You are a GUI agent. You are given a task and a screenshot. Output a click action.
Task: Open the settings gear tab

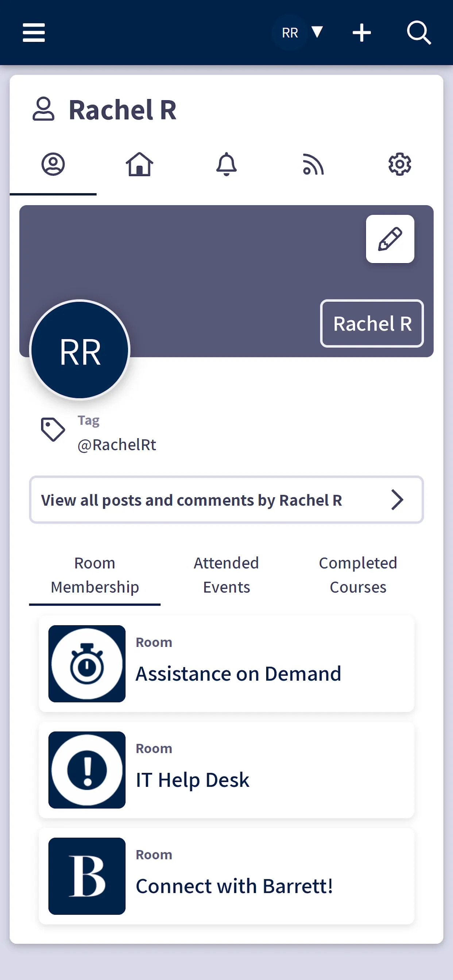click(x=400, y=164)
